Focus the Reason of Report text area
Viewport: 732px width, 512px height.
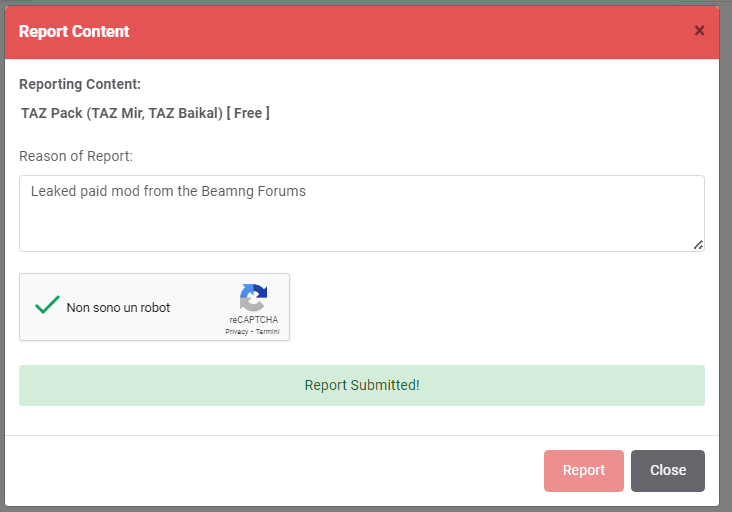[x=362, y=213]
